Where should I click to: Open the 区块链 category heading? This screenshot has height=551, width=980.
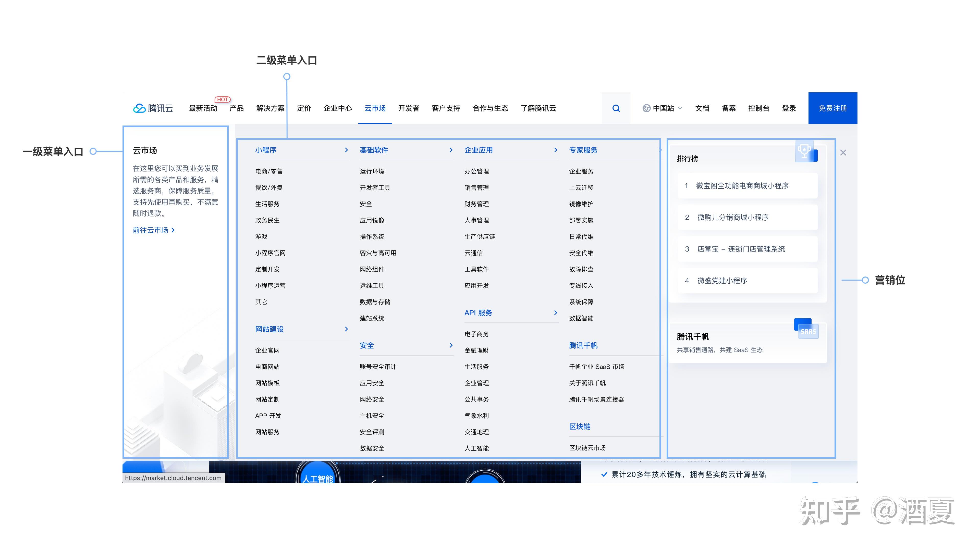pos(580,426)
